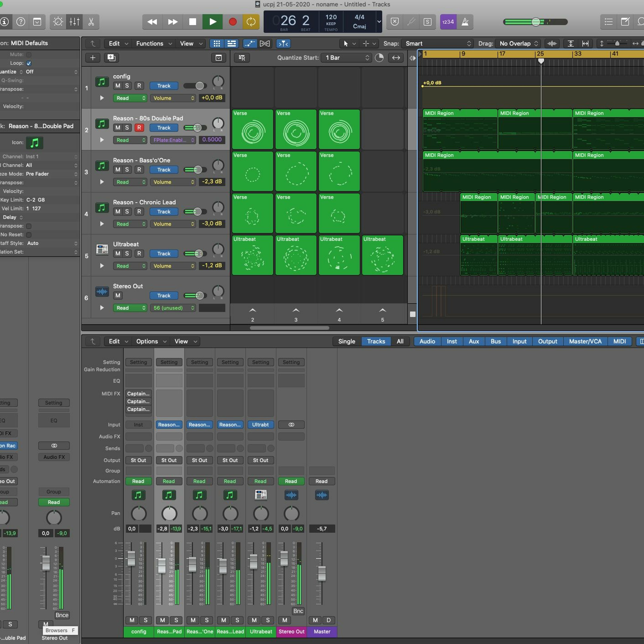Open the Mixer with the sliders icon
The height and width of the screenshot is (644, 644).
(74, 22)
